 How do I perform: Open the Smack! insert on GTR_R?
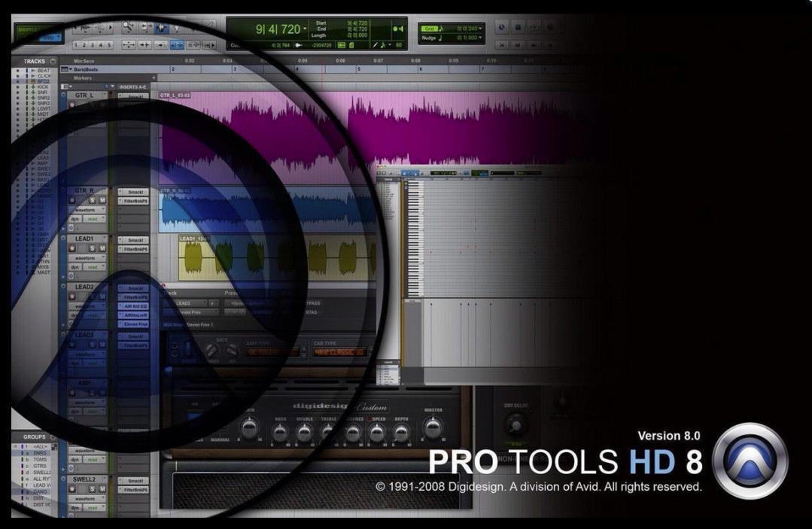[x=134, y=192]
